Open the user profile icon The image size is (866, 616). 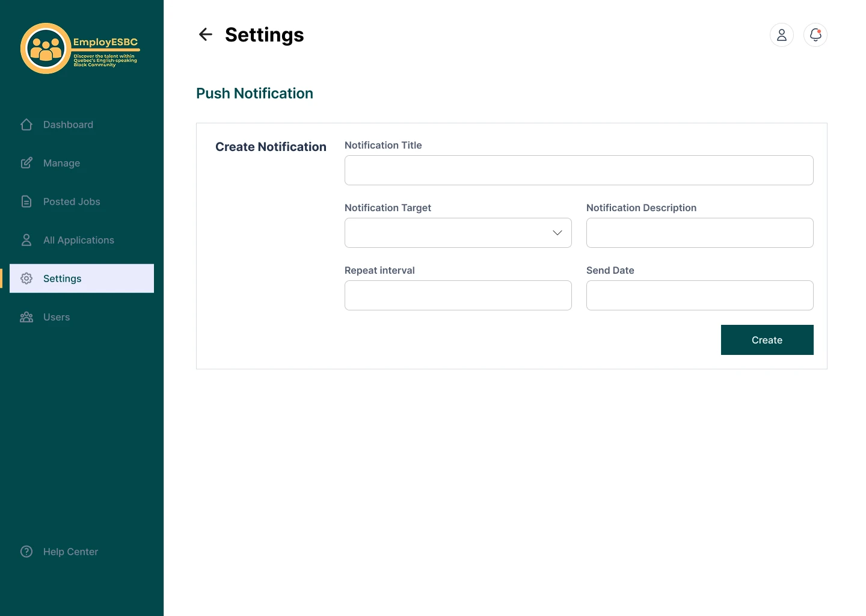(782, 35)
